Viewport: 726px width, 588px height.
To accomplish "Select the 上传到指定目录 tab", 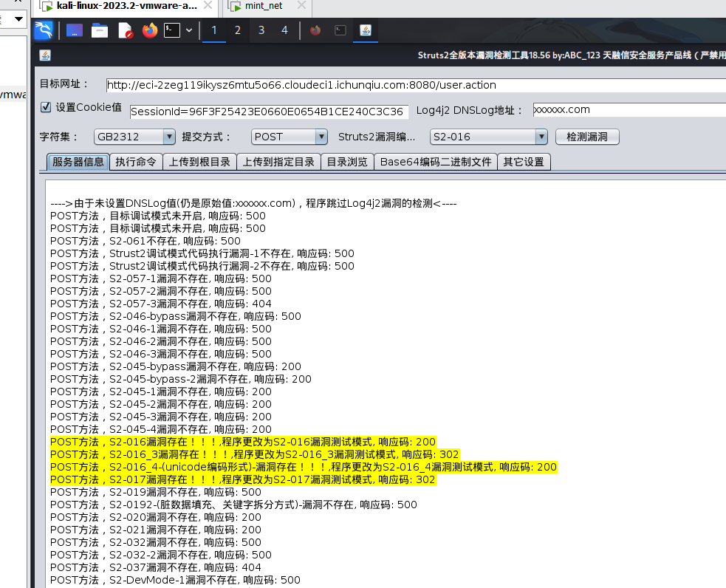I will tap(278, 162).
